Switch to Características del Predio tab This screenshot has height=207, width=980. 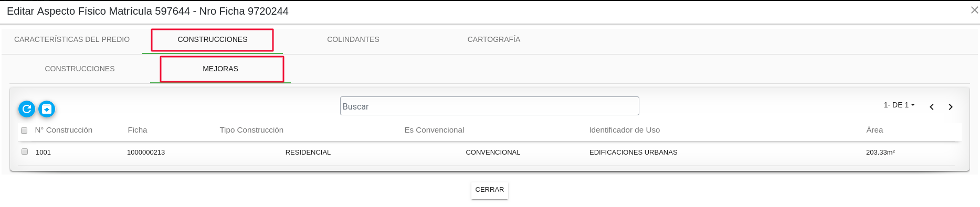[72, 39]
